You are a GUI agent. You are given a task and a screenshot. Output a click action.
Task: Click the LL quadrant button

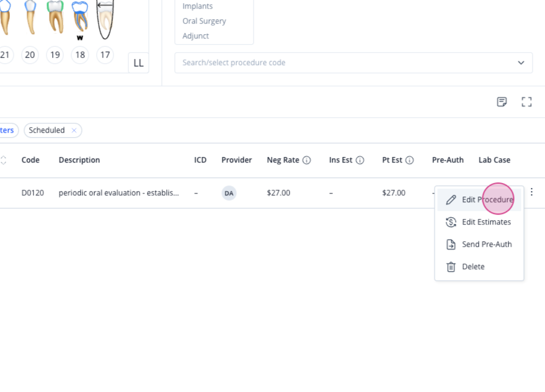138,63
